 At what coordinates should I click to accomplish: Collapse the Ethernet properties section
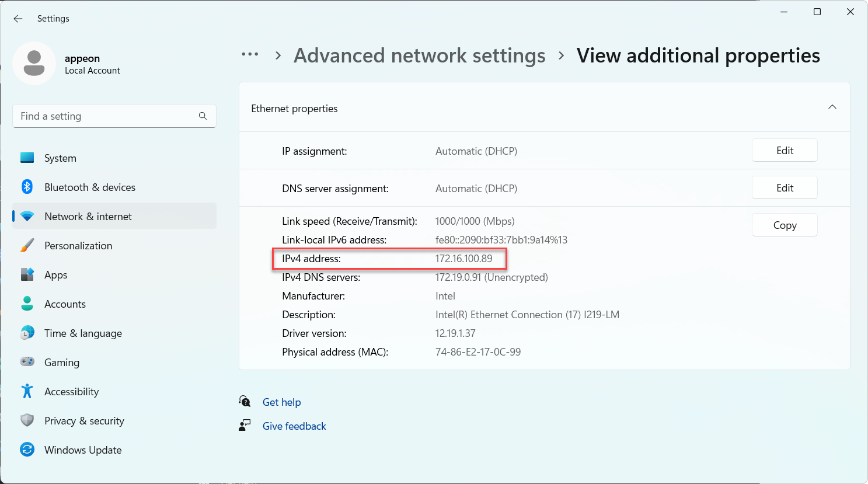click(x=832, y=107)
